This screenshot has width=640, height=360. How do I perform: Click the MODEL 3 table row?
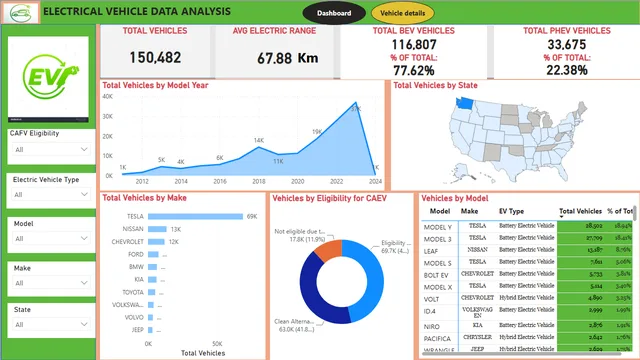pyautogui.click(x=527, y=238)
